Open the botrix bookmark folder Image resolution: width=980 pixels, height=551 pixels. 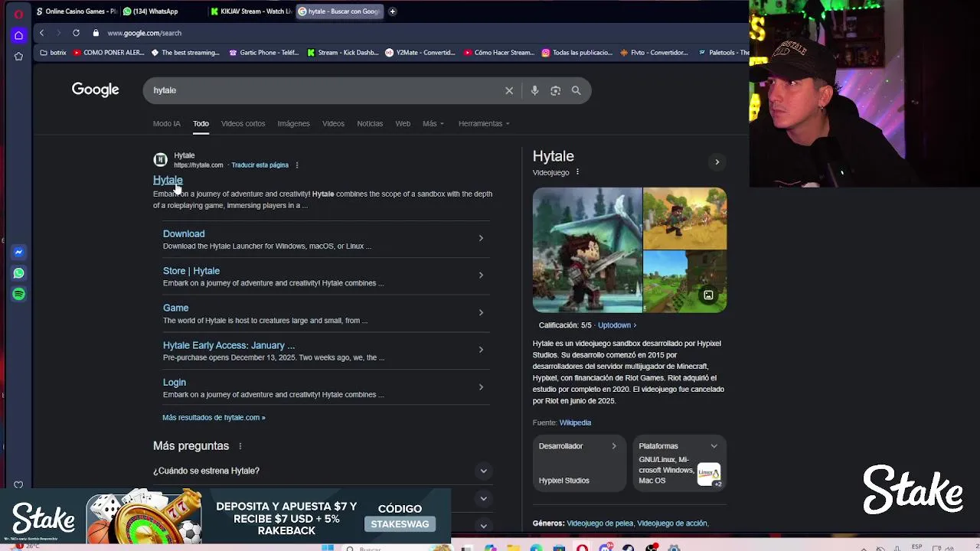[x=54, y=53]
